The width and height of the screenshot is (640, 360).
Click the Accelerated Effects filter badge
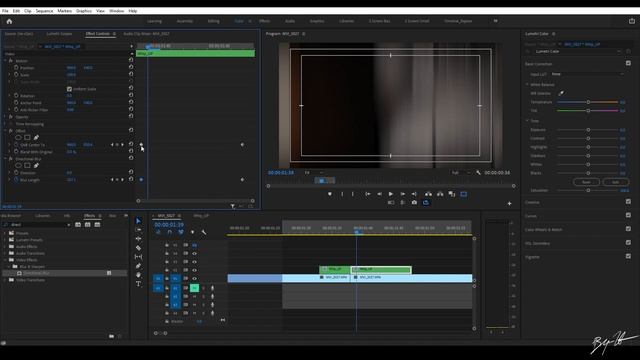point(78,225)
